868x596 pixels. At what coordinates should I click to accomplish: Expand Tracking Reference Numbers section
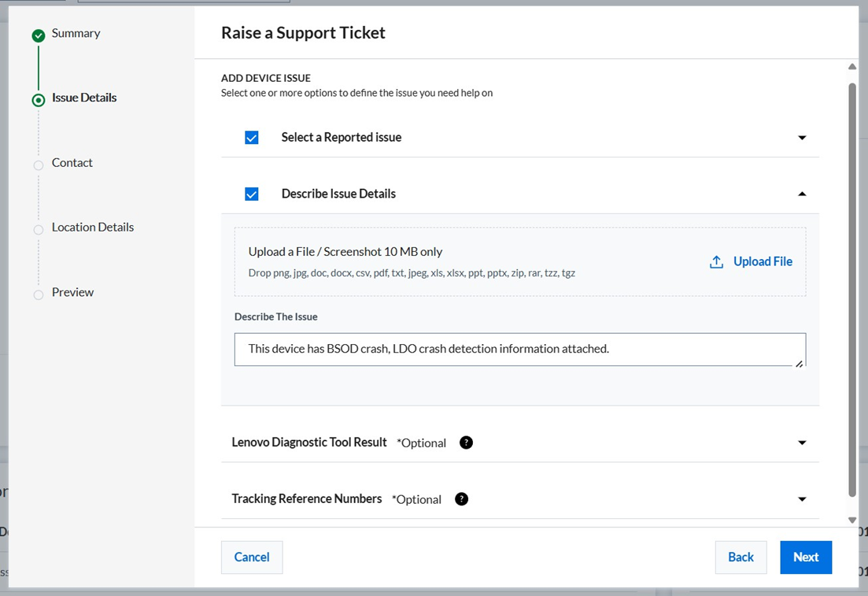point(802,499)
